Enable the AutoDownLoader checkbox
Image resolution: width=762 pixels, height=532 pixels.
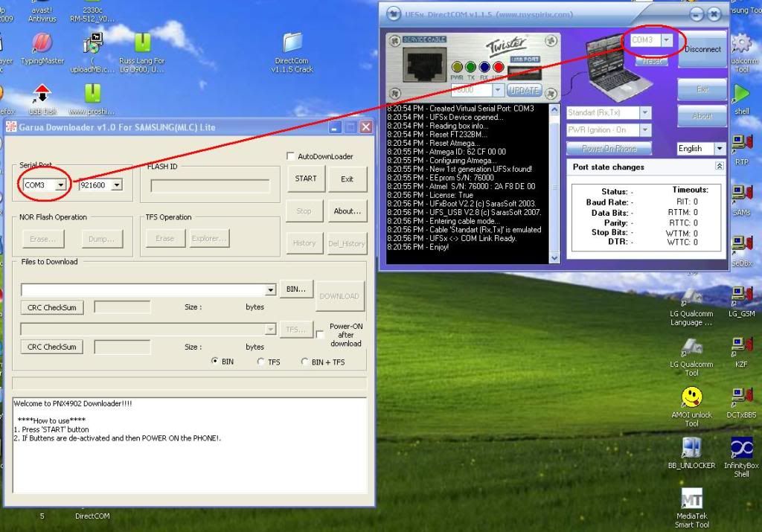tap(291, 156)
